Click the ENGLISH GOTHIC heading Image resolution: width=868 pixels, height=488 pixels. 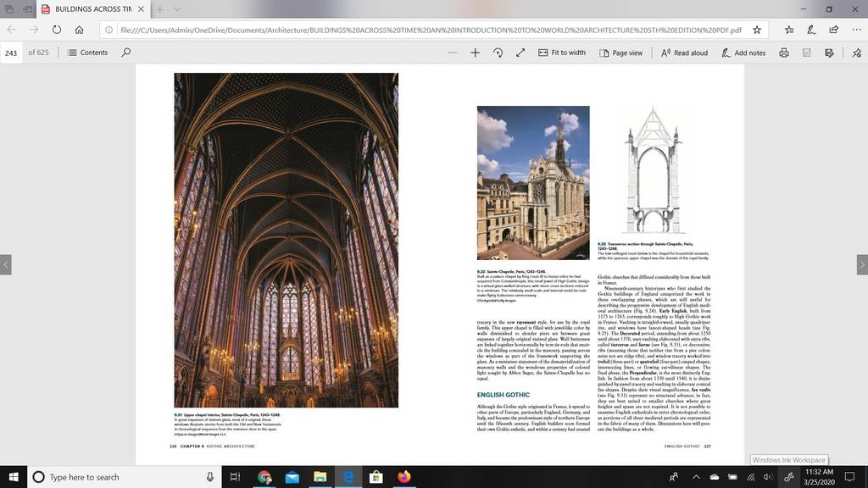pos(504,395)
